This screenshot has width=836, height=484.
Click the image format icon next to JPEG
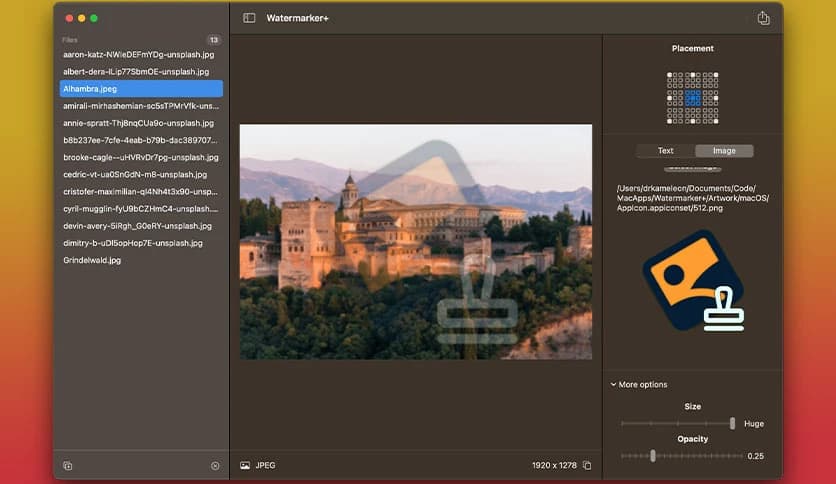245,466
